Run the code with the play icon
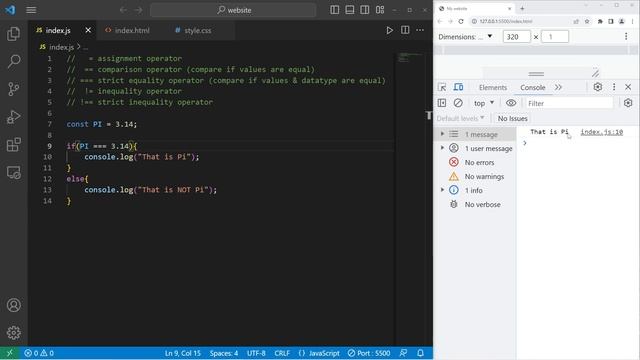The image size is (640, 360). coord(389,30)
